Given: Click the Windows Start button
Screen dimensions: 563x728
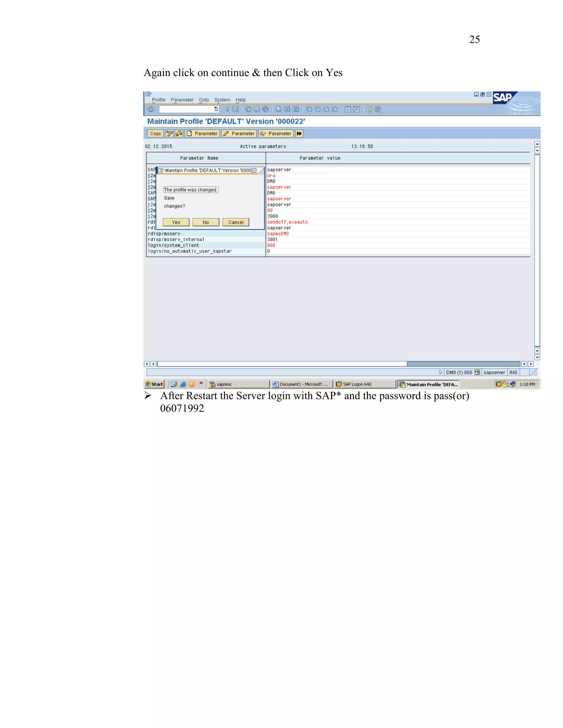Looking at the screenshot, I should 154,384.
